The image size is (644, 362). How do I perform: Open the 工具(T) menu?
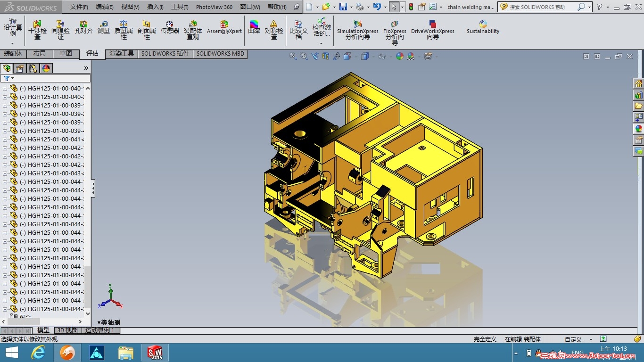coord(180,7)
